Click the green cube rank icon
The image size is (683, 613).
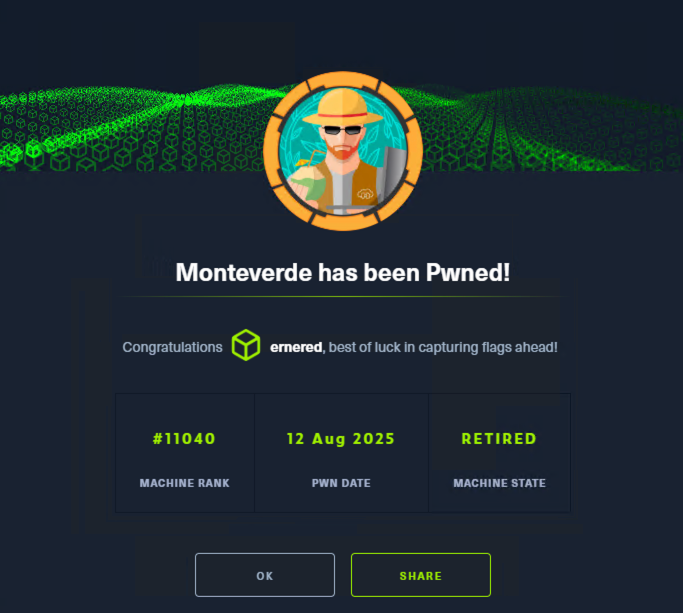point(246,345)
